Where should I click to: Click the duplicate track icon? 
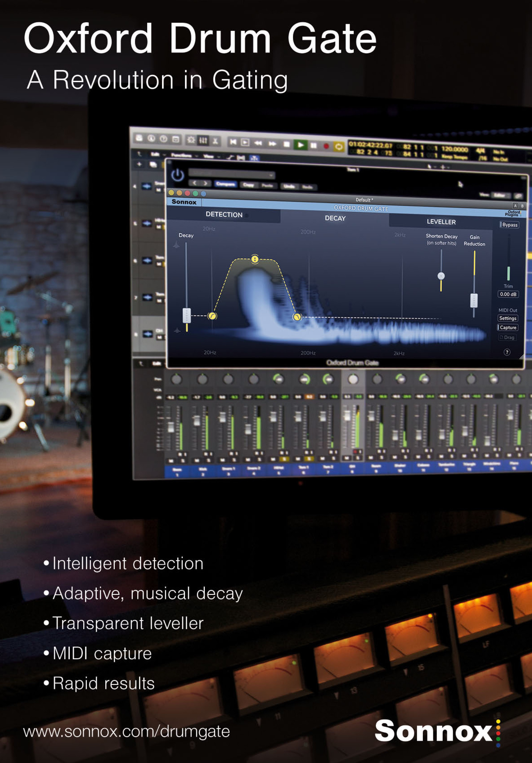click(153, 165)
